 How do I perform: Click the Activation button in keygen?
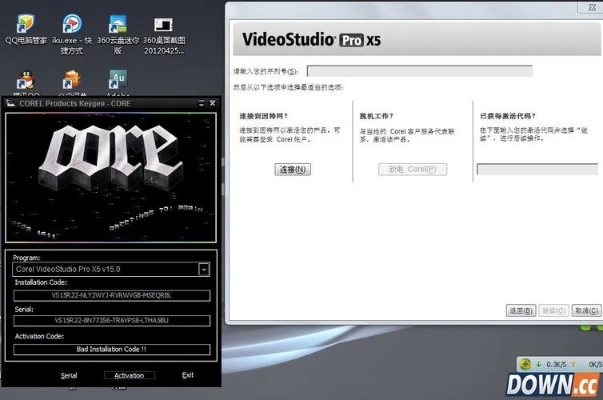click(x=129, y=375)
